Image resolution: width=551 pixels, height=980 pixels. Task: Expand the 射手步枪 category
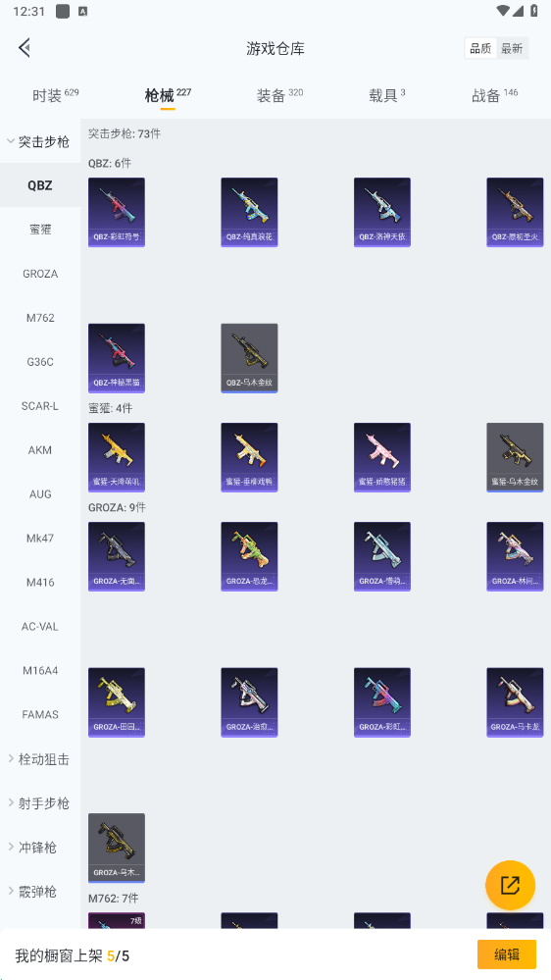coord(40,803)
